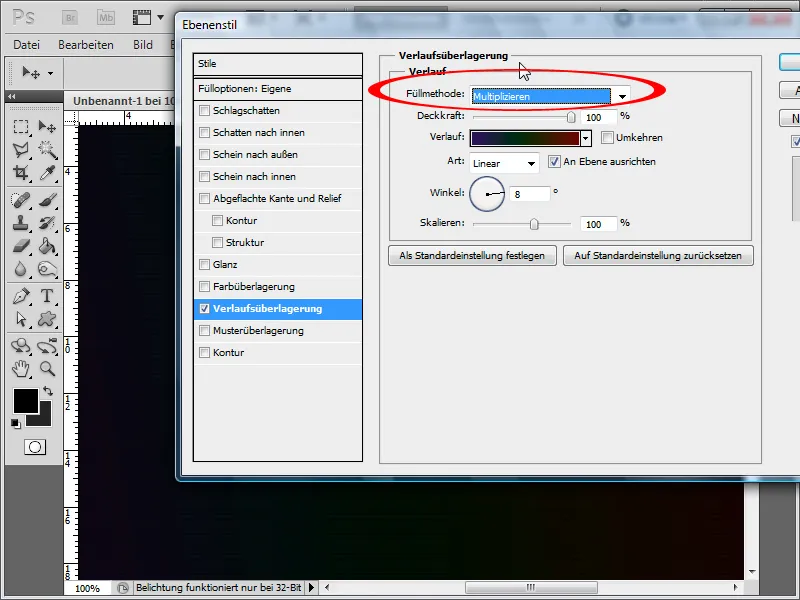Select the Lasso tool
Screen dimensions: 800x600
click(20, 149)
